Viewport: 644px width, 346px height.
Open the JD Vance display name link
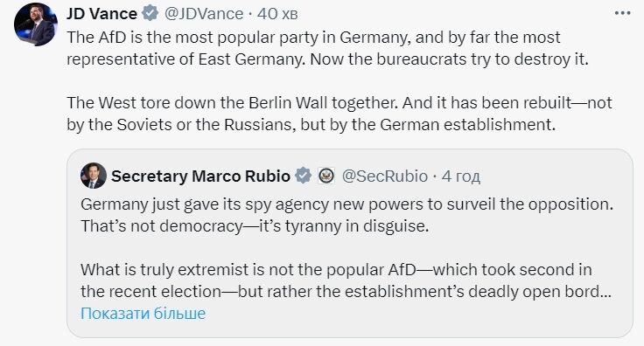pos(101,13)
